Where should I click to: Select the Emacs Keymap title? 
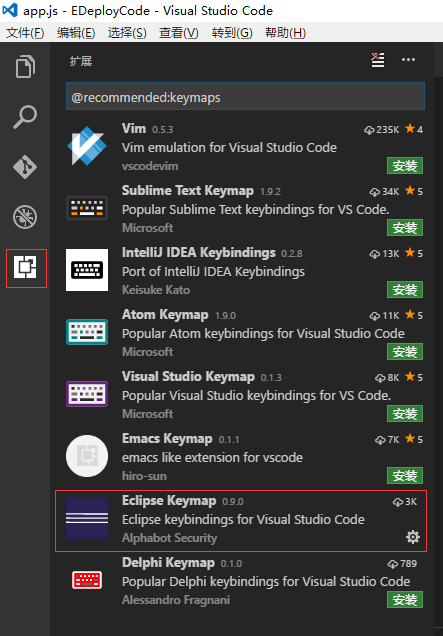[x=167, y=438]
